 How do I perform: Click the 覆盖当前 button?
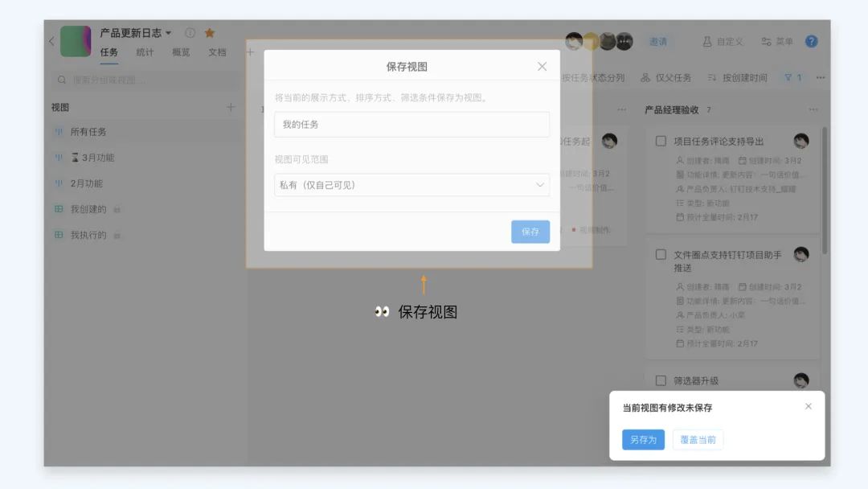[x=698, y=440]
